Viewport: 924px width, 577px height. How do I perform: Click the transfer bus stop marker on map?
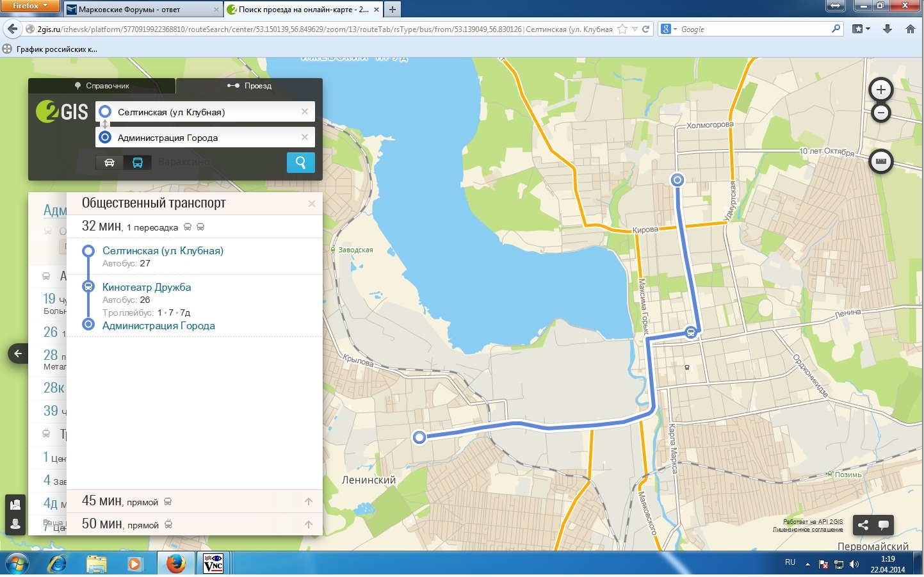690,332
